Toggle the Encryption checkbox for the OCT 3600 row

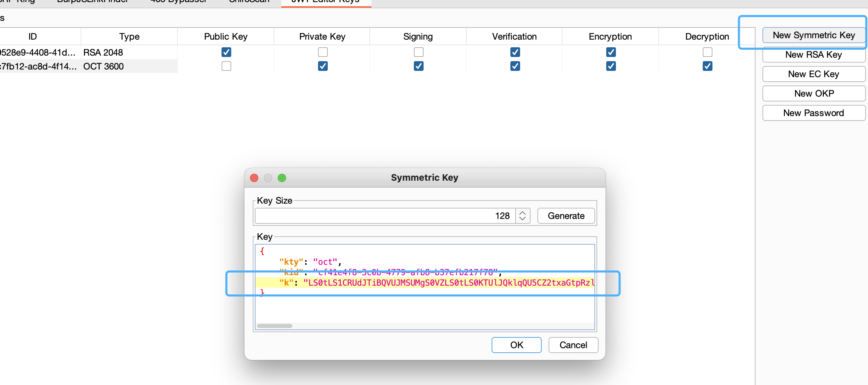[x=611, y=66]
